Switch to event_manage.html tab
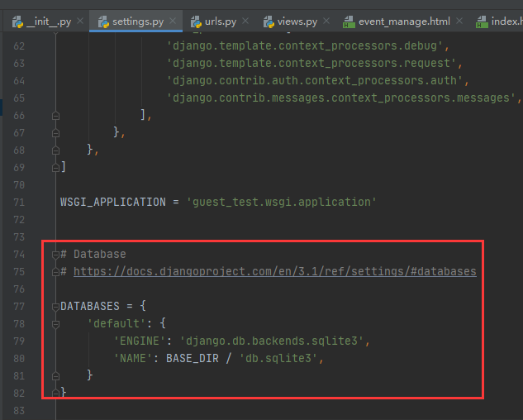Screen dimensions: 523x420 coord(404,21)
